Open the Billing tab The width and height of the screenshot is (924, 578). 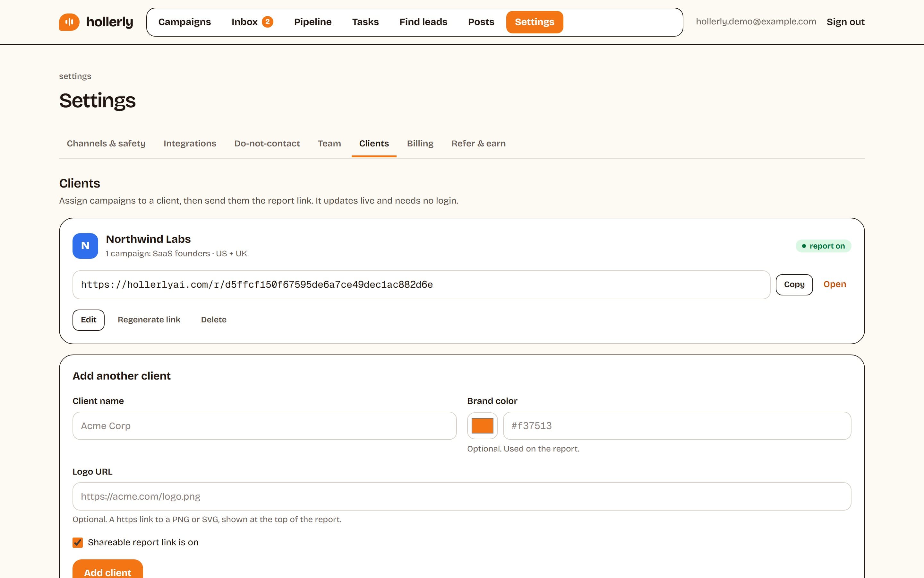pos(420,143)
